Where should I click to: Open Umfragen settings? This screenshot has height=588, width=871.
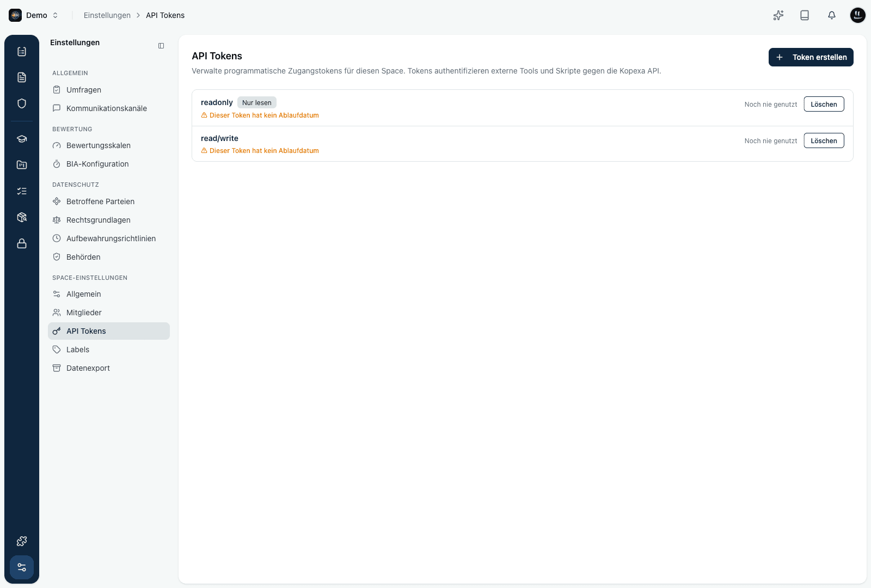(109, 90)
